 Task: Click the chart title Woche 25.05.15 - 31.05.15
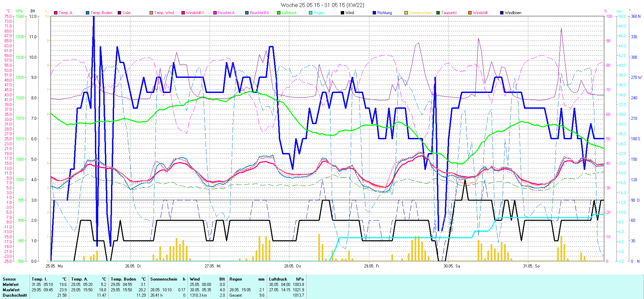click(322, 5)
